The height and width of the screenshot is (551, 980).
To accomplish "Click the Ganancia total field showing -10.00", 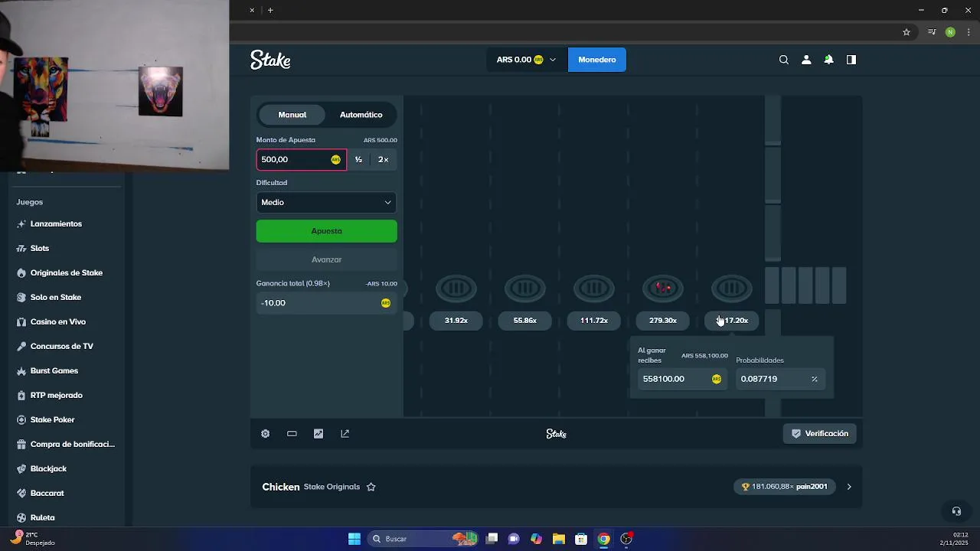I will (327, 303).
